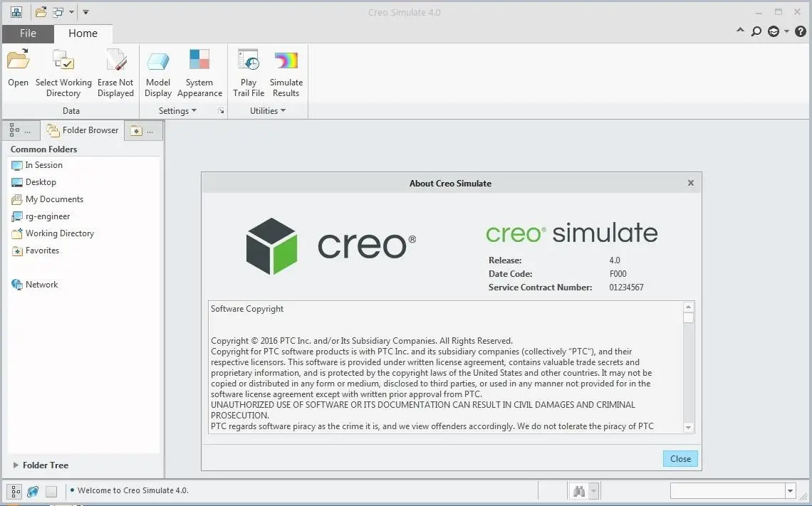Open Settings group dialog launcher arrow
Screen dimensions: 812x506
pyautogui.click(x=221, y=111)
